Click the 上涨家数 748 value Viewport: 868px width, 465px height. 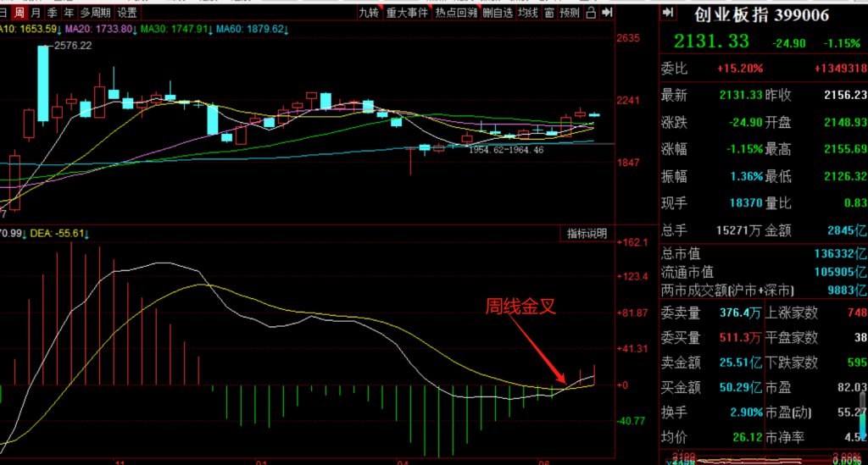tap(857, 313)
